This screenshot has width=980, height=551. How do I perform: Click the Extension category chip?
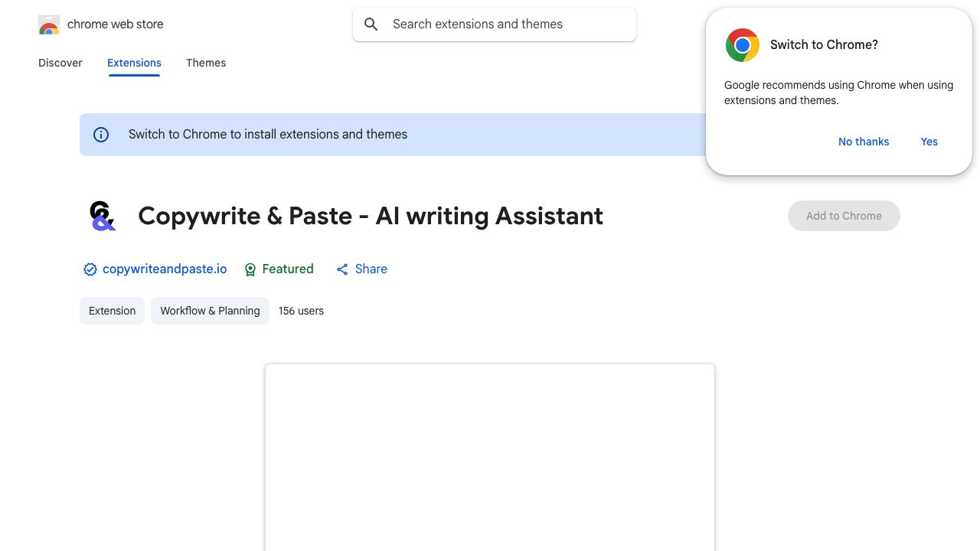tap(112, 311)
